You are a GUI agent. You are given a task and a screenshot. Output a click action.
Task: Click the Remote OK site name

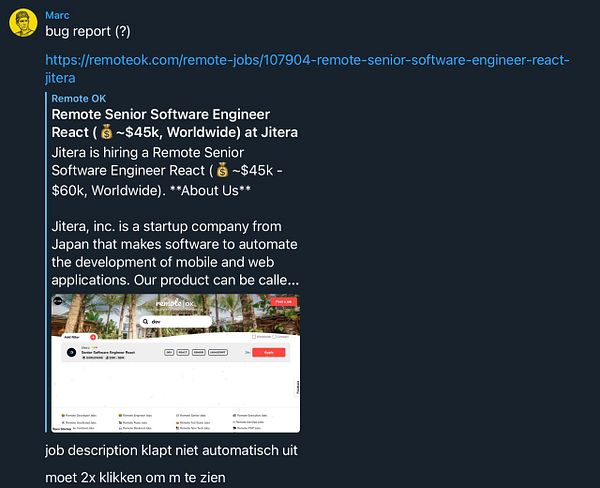click(x=78, y=99)
